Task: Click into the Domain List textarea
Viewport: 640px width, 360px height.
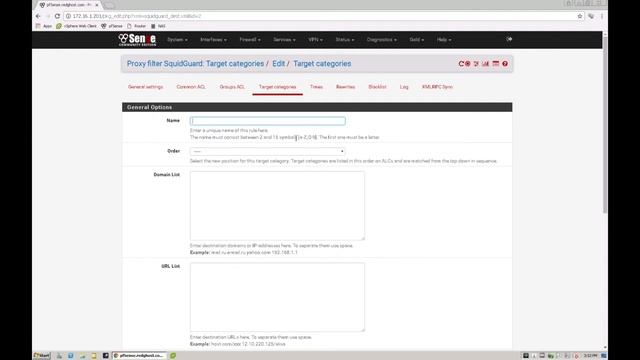Action: pyautogui.click(x=277, y=206)
